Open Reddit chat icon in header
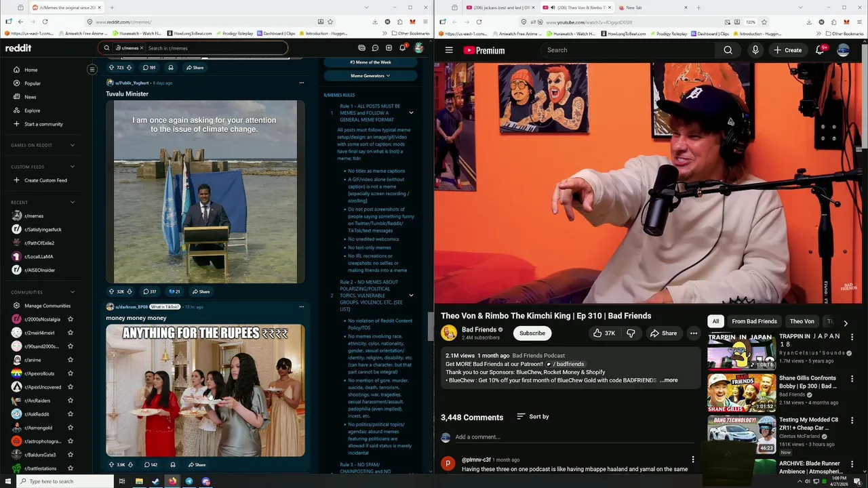This screenshot has height=488, width=868. tap(375, 48)
